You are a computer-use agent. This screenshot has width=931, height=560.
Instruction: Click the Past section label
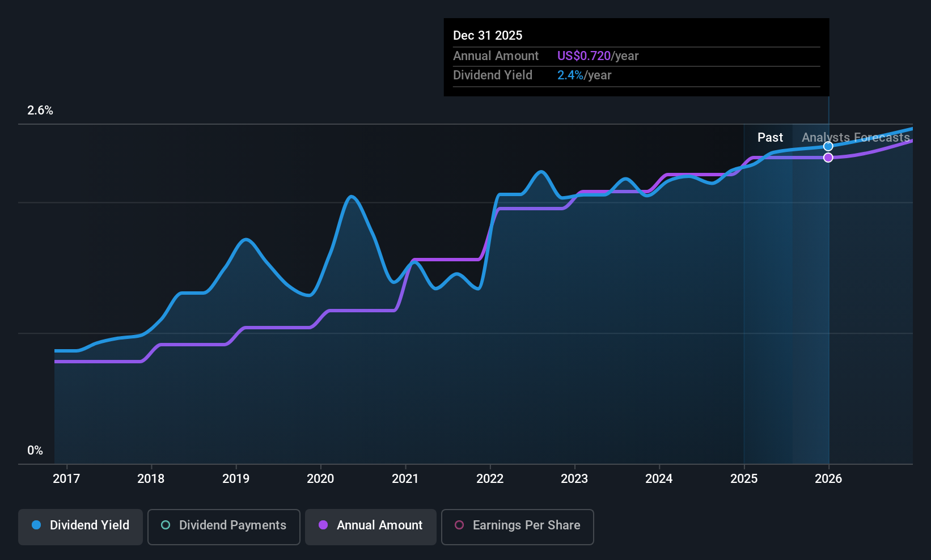click(770, 137)
